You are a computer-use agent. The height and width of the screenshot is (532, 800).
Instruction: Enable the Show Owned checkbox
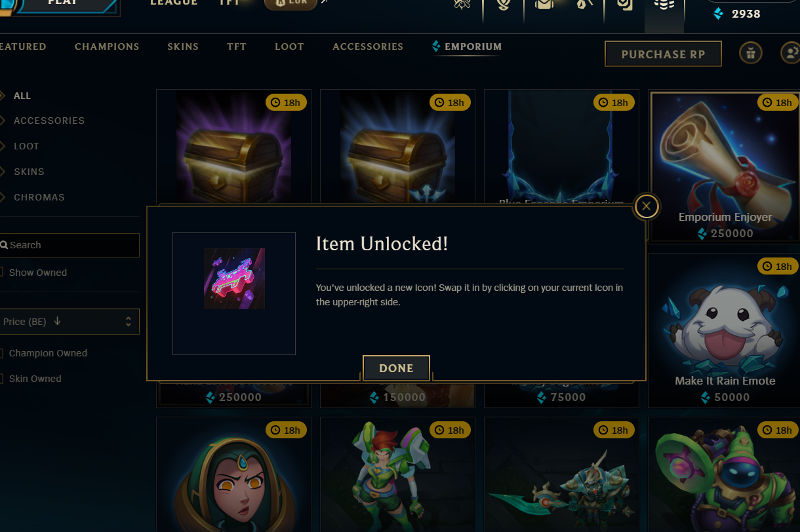coord(2,273)
